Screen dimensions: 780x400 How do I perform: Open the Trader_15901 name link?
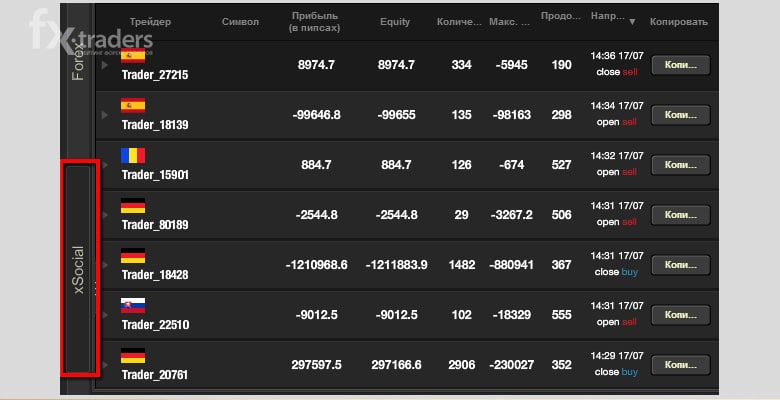point(155,175)
